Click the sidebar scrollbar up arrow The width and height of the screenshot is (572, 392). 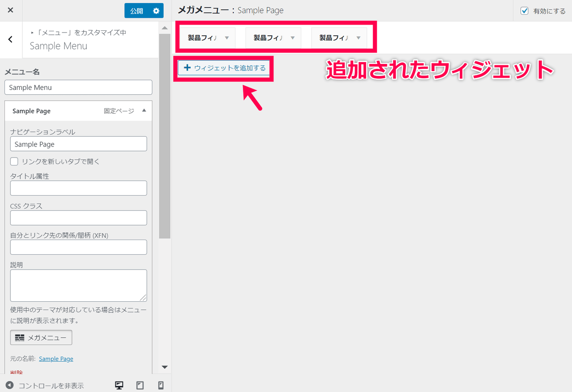click(x=164, y=28)
